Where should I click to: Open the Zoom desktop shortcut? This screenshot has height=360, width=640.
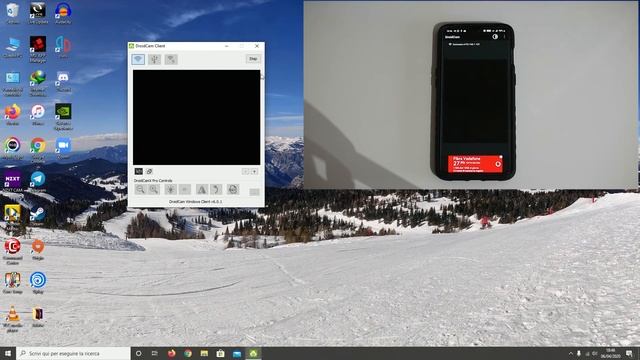pos(63,148)
